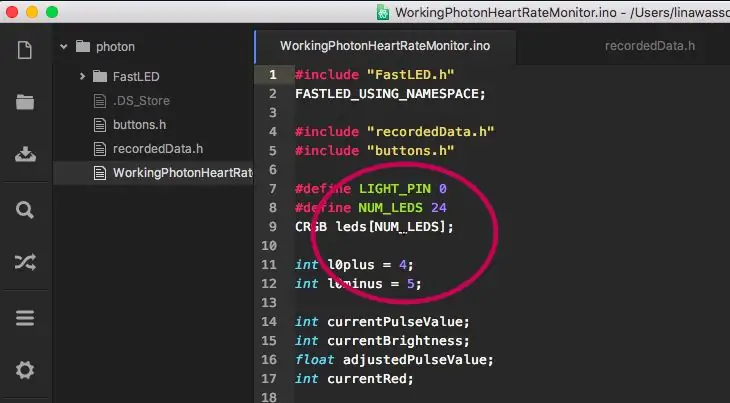Click l0plus variable on line 11
The height and width of the screenshot is (403, 730).
[351, 265]
